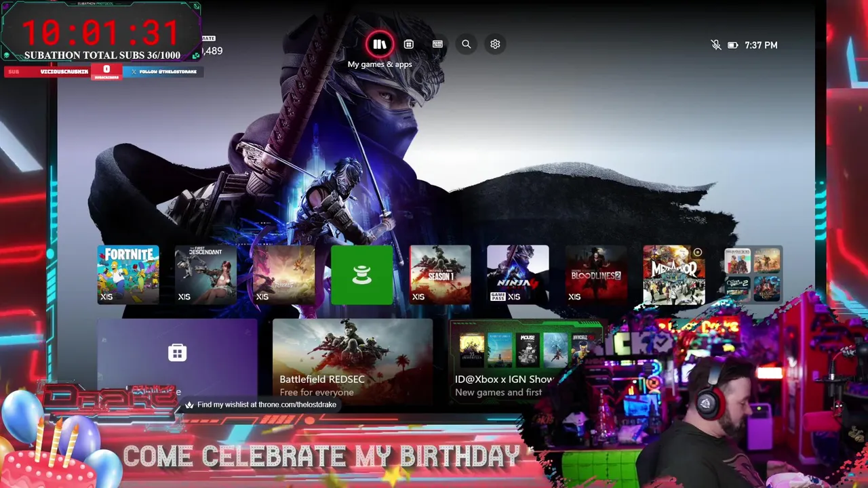Open the Settings gear icon
Viewport: 868px width, 488px height.
point(495,44)
